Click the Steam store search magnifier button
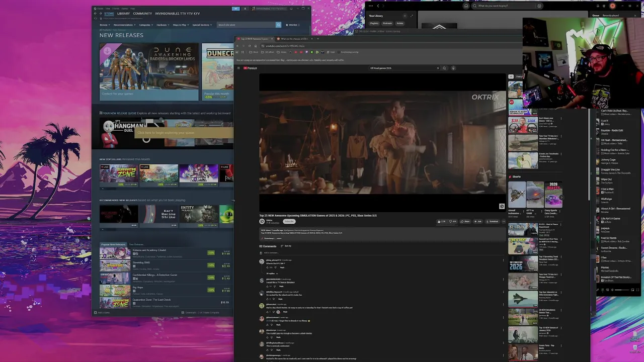Viewport: 644px width, 362px height. (x=278, y=25)
